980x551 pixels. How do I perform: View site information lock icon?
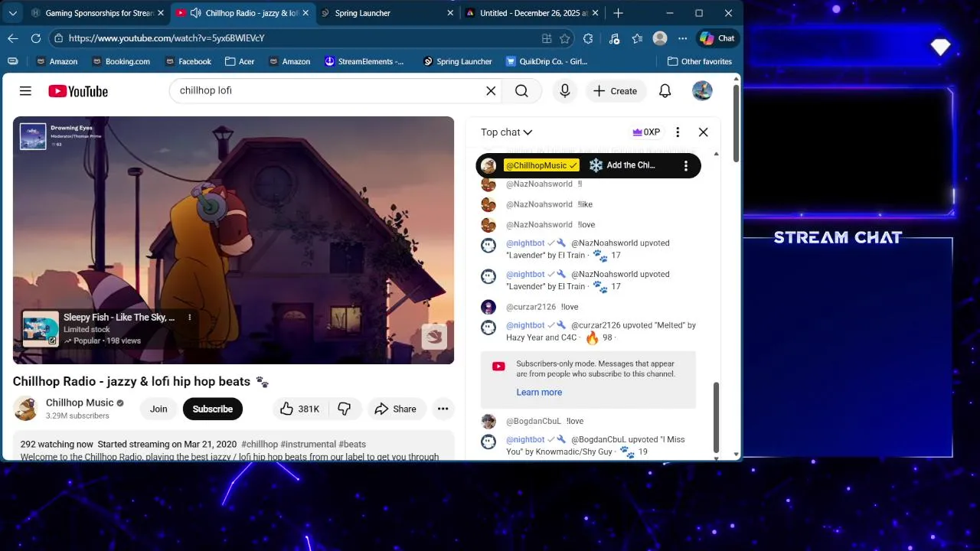[57, 38]
